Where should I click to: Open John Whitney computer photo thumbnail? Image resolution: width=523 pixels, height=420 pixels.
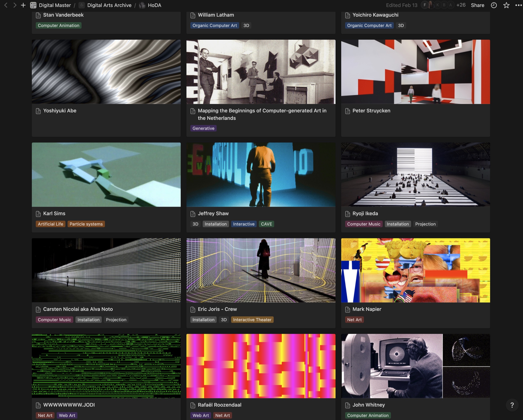pos(416,366)
